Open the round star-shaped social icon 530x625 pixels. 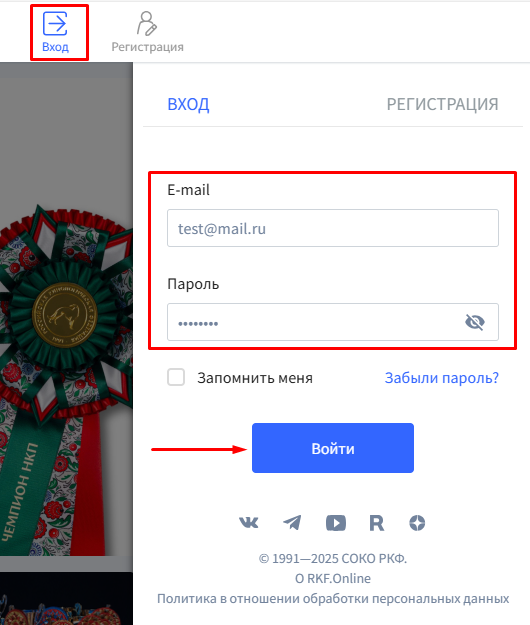point(417,523)
